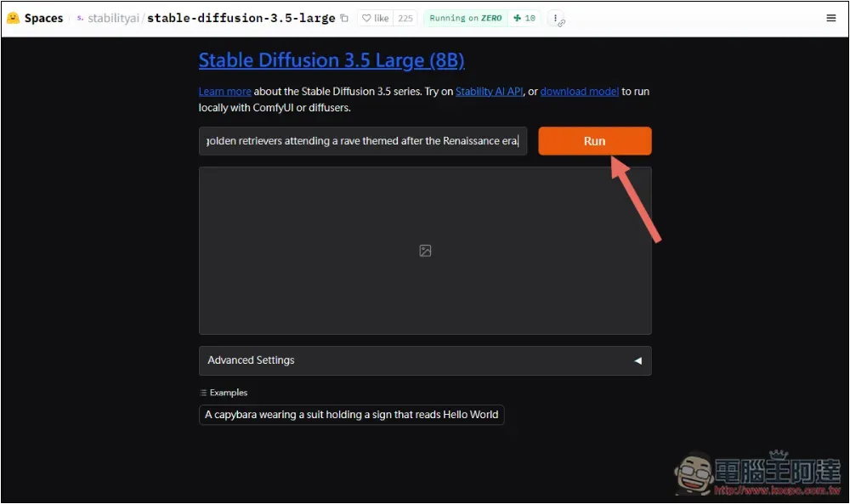Copy the space name with the copy icon
Image resolution: width=850 pixels, height=504 pixels.
coord(344,18)
